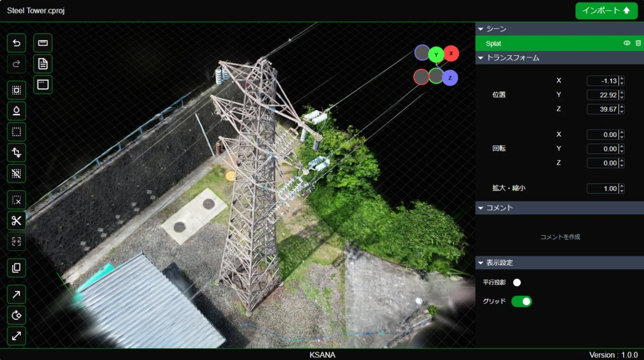Select the measurement ruler tool
Screen dimensions: 644x360
(x=42, y=42)
